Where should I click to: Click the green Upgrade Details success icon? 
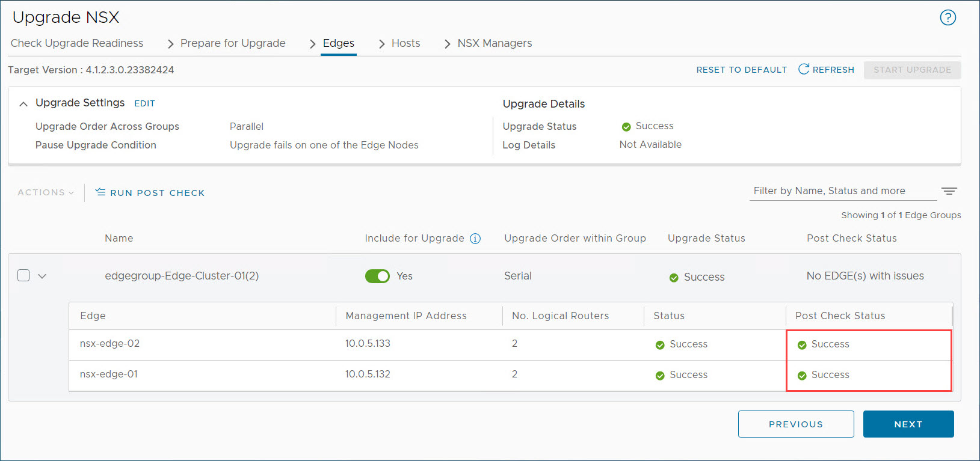point(626,127)
